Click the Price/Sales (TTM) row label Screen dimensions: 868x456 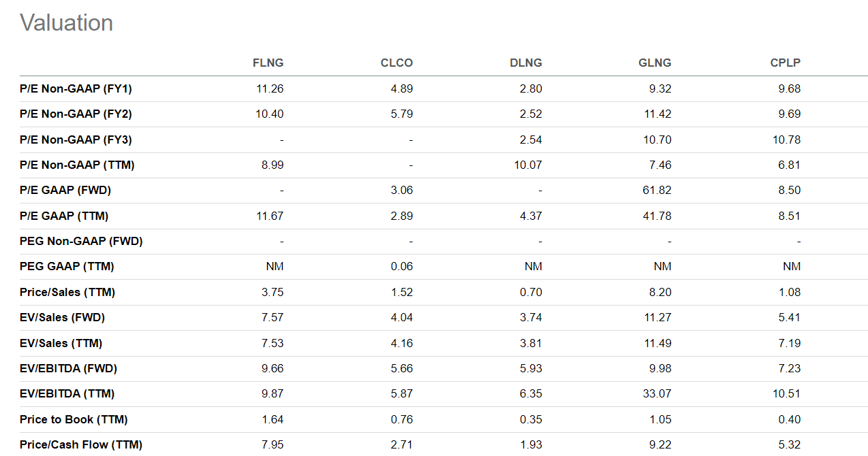click(67, 292)
